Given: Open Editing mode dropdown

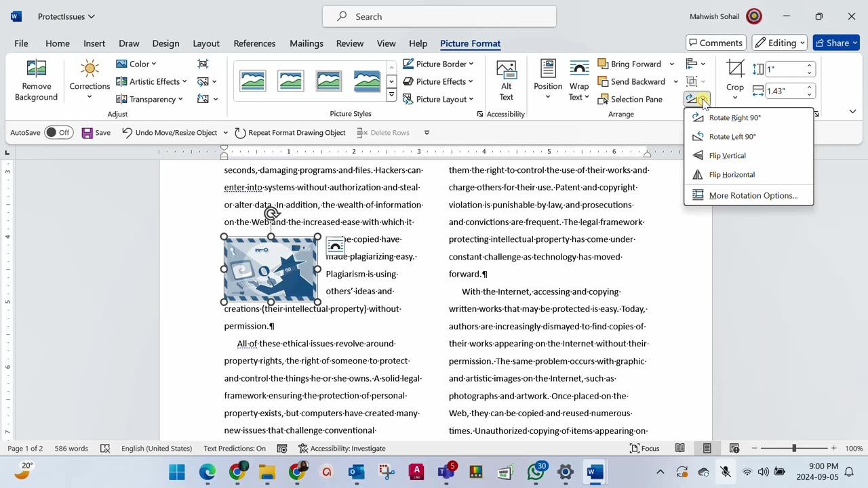Looking at the screenshot, I should (779, 43).
